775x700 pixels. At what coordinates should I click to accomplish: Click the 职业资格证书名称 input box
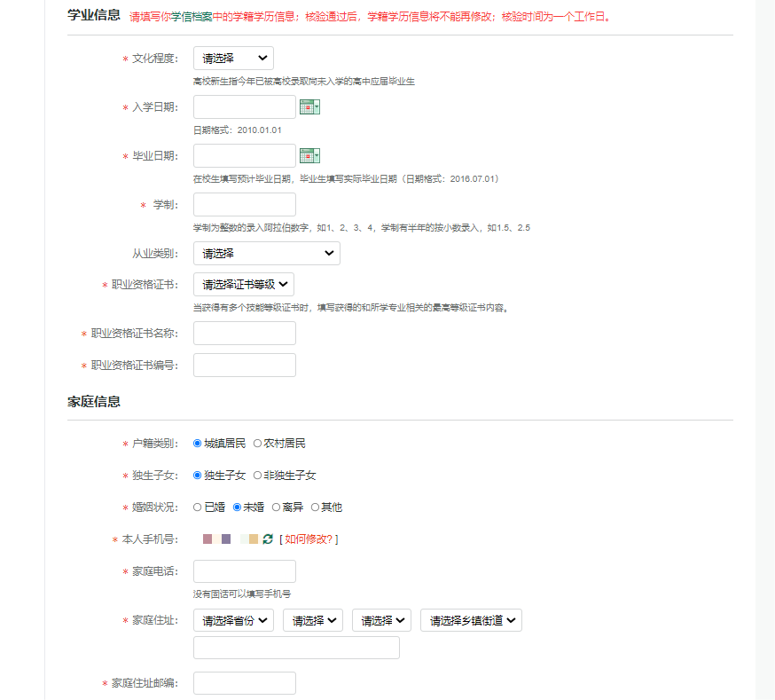(x=244, y=333)
